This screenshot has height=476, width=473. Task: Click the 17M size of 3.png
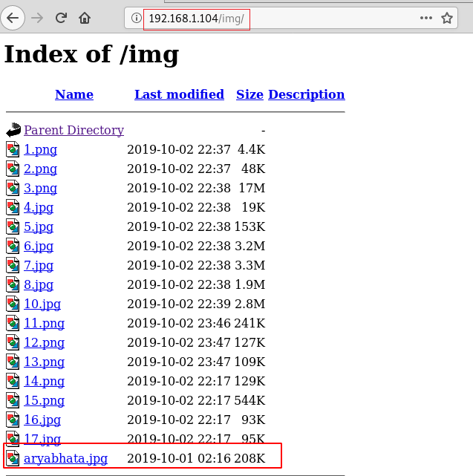click(252, 188)
